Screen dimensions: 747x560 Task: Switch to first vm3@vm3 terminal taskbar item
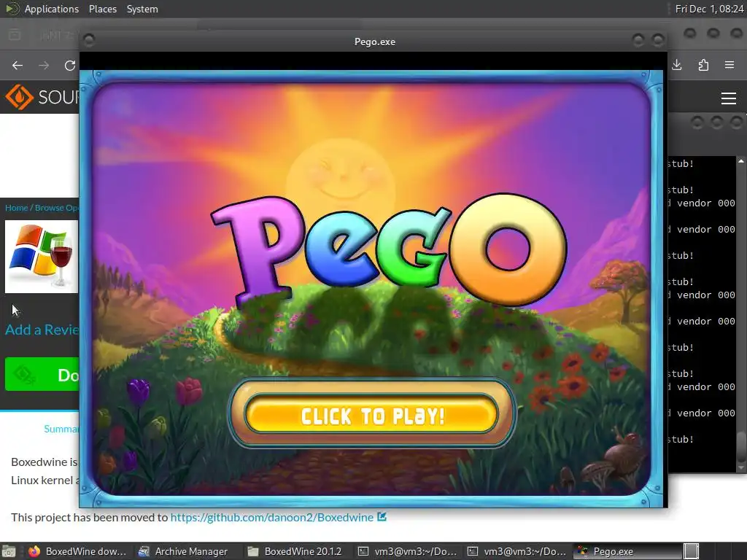click(407, 551)
